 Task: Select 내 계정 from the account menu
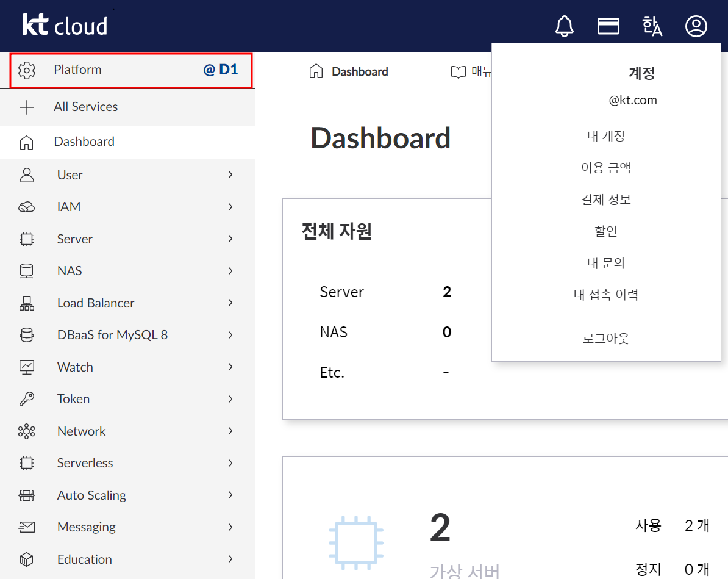(x=605, y=136)
